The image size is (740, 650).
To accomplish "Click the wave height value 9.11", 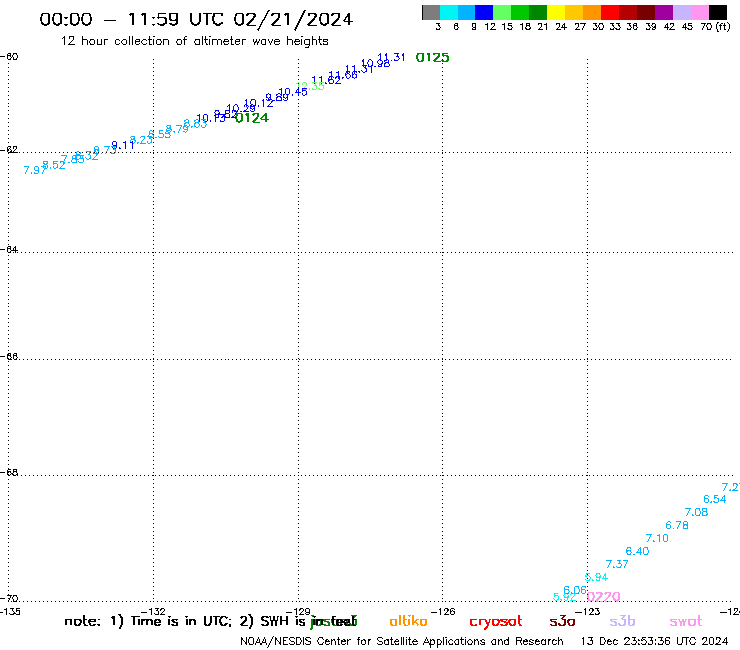I will pos(123,145).
